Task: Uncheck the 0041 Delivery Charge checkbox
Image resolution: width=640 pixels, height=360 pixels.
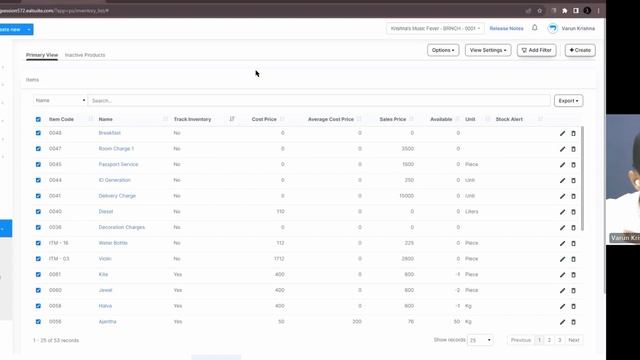Action: click(38, 196)
